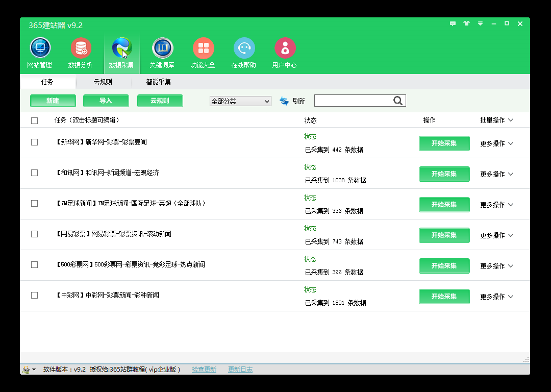Expand 更多操作 for 500彩票网 task
Screen dimensions: 551x392
[496, 266]
